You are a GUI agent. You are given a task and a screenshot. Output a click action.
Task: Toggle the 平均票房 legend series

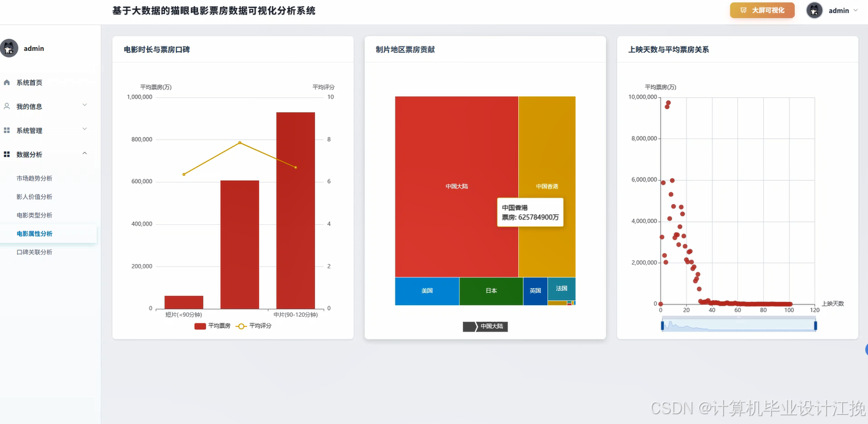(x=212, y=326)
